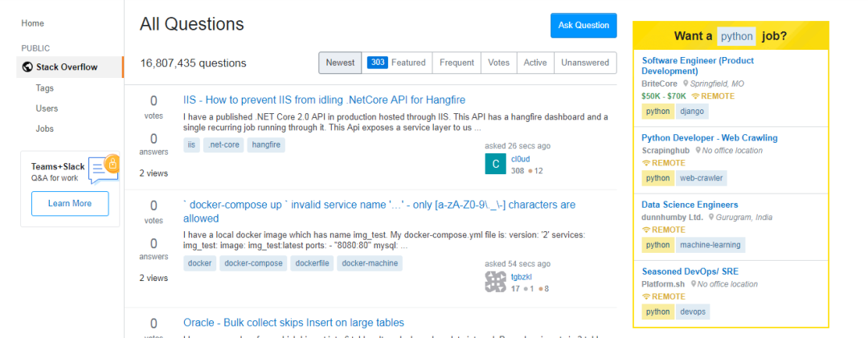Image resolution: width=868 pixels, height=338 pixels.
Task: Click the Scrapinghub company name
Action: click(x=665, y=150)
